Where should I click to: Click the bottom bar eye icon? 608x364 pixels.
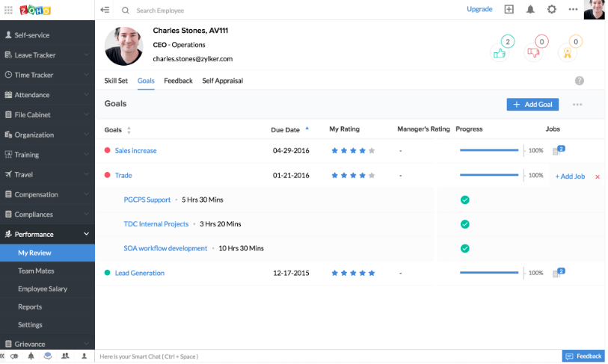click(x=14, y=356)
